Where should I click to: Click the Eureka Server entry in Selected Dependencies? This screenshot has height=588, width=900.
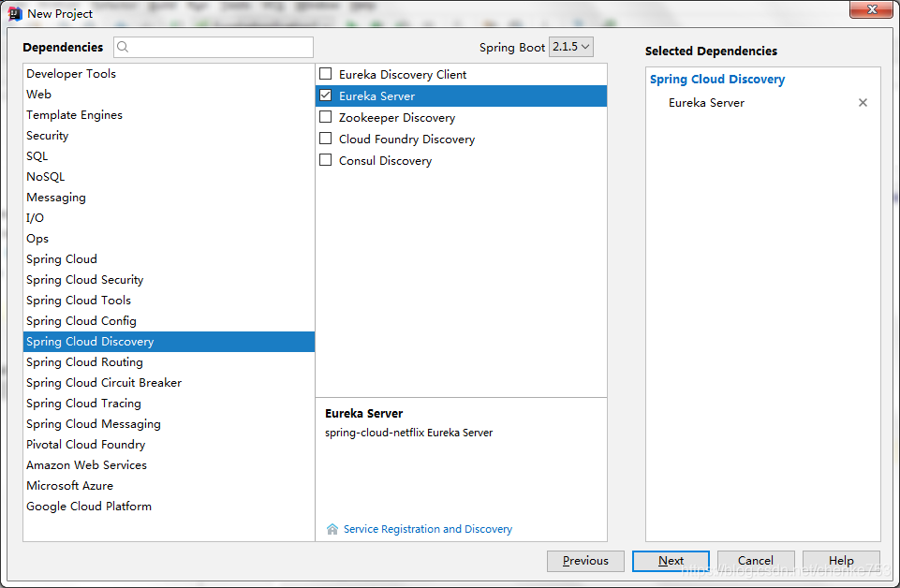[x=706, y=103]
